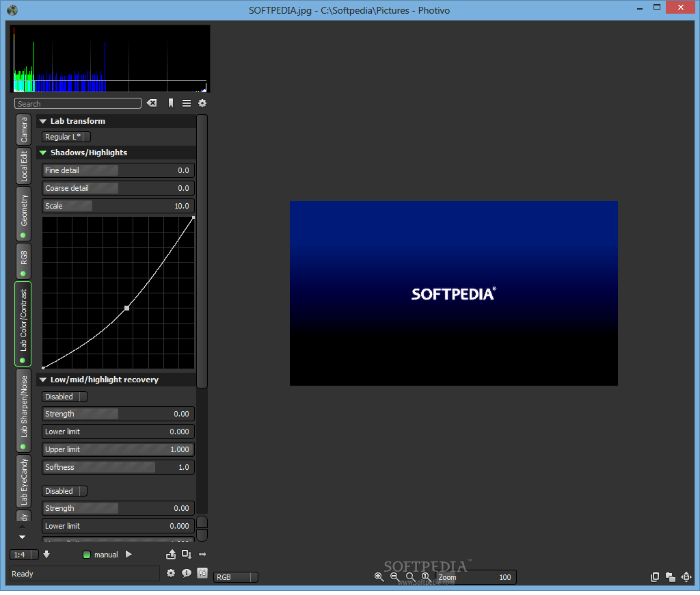Collapse the Lab transform section
This screenshot has height=595, width=700.
pyautogui.click(x=43, y=121)
